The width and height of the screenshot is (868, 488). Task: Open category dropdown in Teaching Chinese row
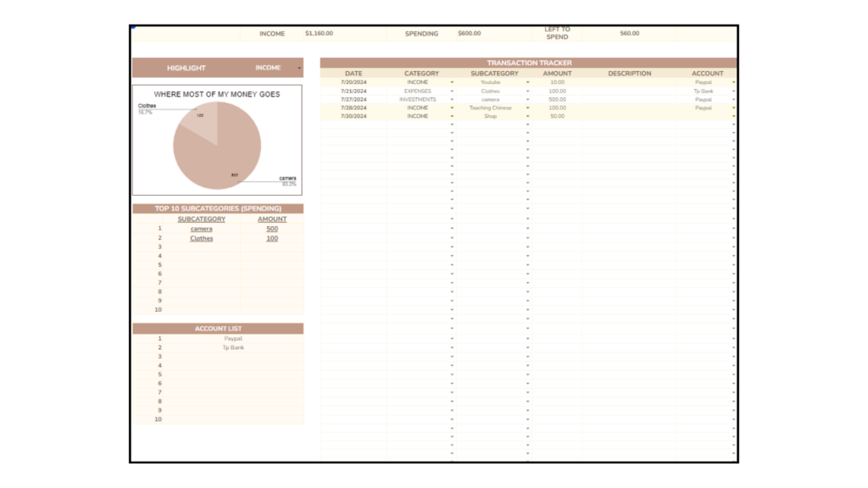[452, 108]
